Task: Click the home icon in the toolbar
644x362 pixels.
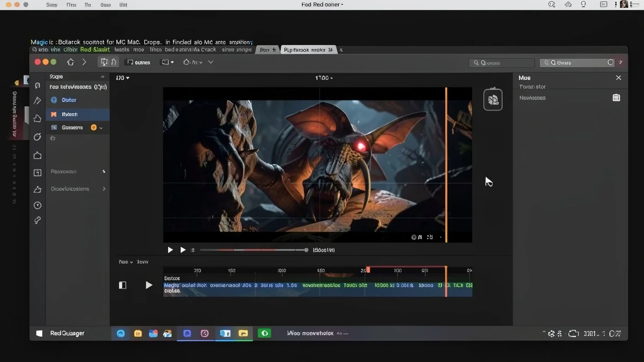Action: pyautogui.click(x=70, y=62)
